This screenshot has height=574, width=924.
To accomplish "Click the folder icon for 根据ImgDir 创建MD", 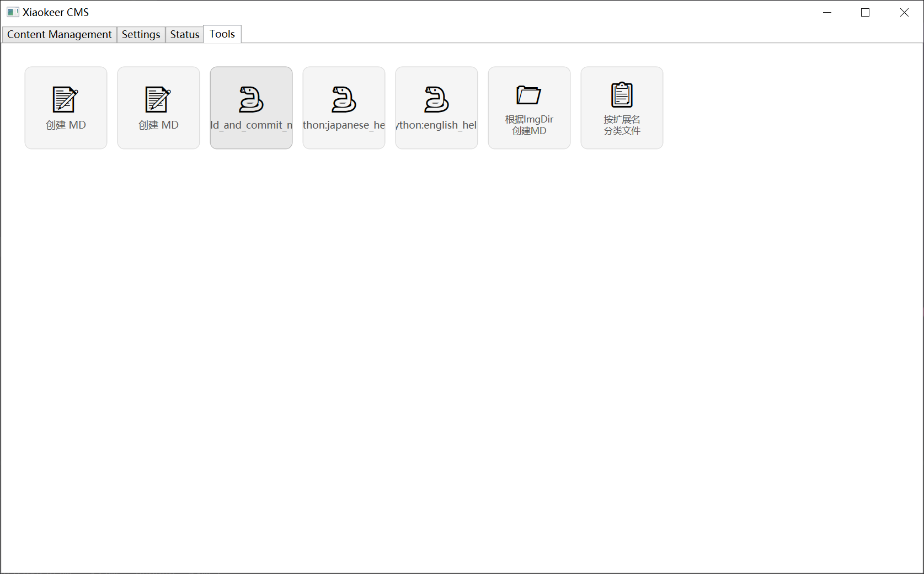I will [528, 95].
